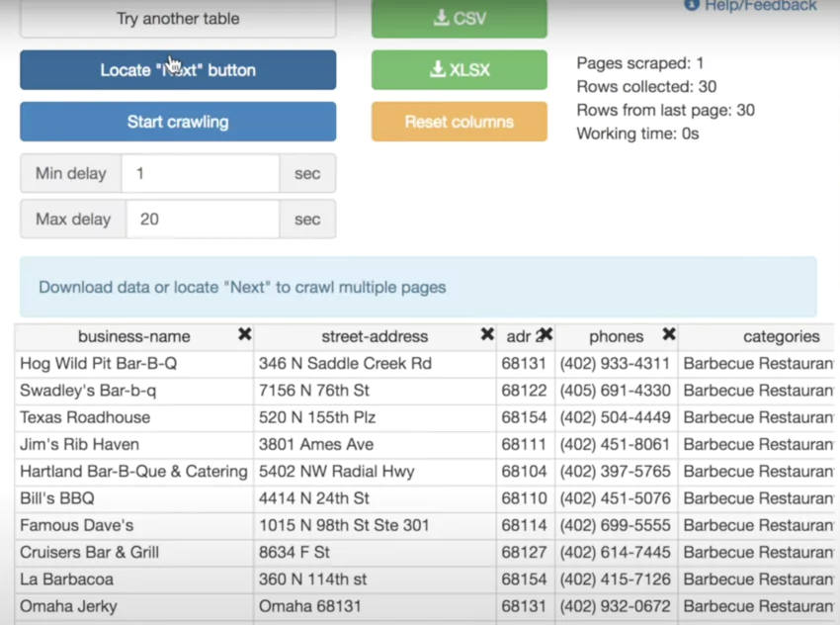Click the Hog Wild Pit Bar-B-Q row
840x625 pixels.
coord(133,363)
